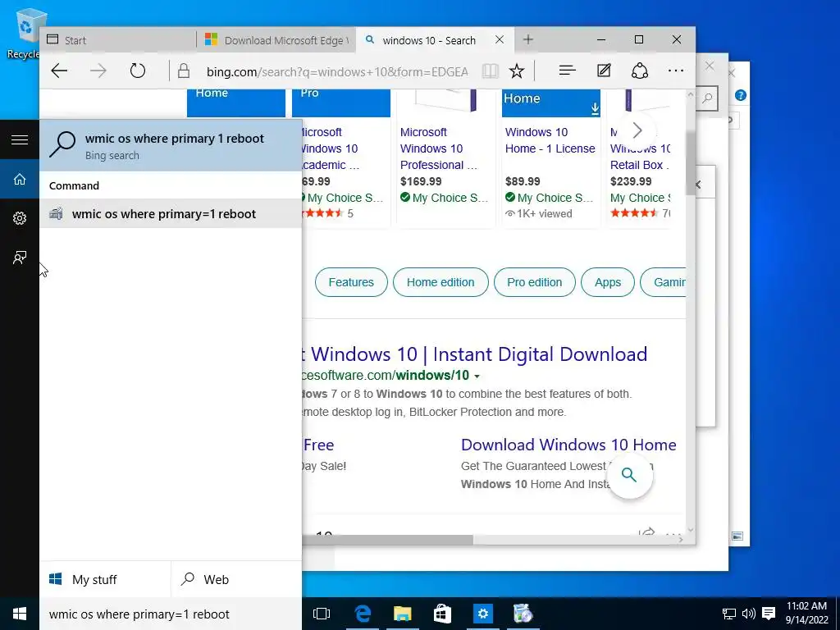Open the Edge Hub icon
The height and width of the screenshot is (630, 840).
[x=567, y=71]
